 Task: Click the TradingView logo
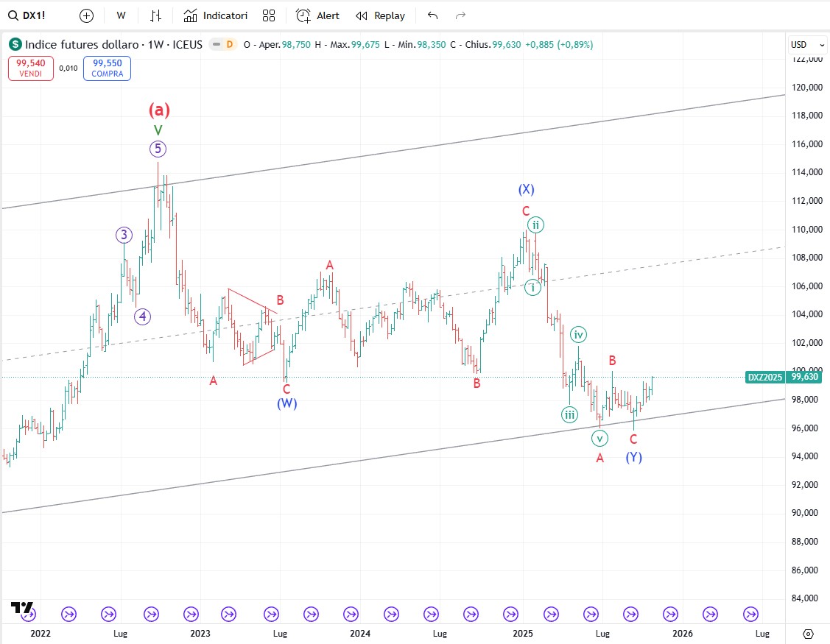click(22, 608)
